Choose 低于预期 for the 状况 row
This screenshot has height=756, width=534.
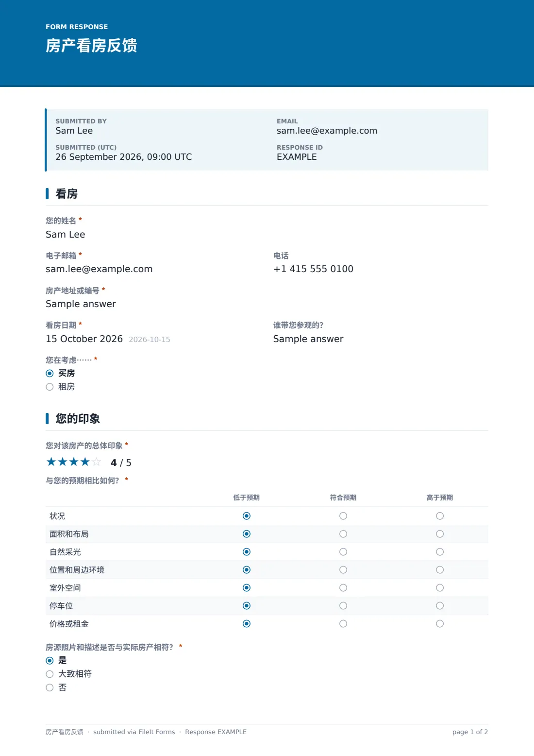247,516
